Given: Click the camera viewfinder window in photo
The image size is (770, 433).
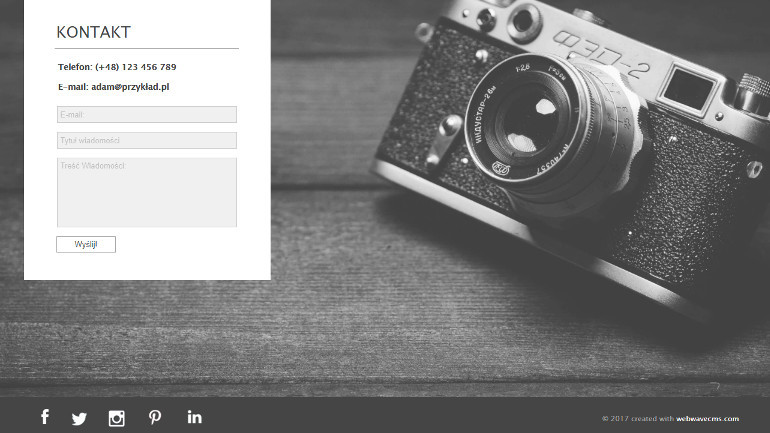Looking at the screenshot, I should point(688,89).
